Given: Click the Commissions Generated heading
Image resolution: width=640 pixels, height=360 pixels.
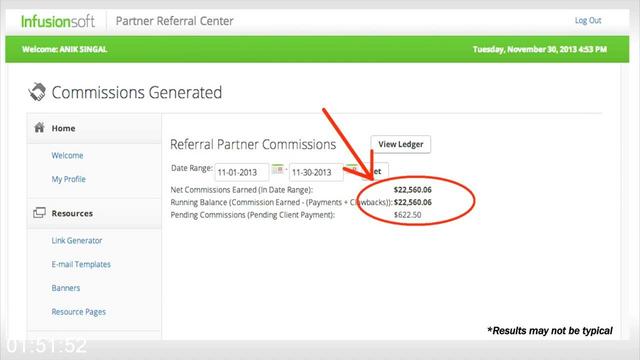Looking at the screenshot, I should 137,93.
